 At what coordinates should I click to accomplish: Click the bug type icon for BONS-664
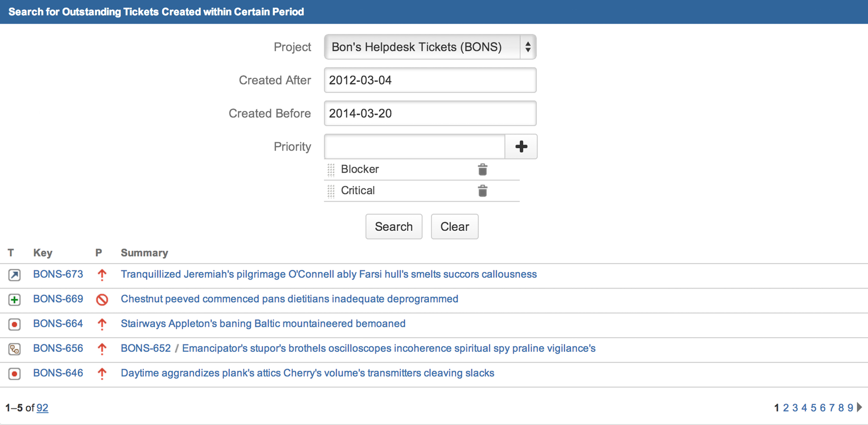click(14, 324)
